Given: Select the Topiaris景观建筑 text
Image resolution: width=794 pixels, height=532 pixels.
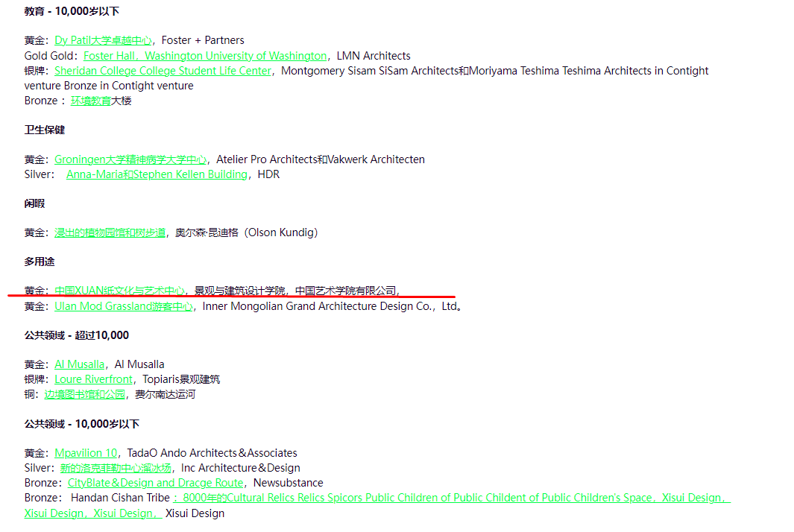Looking at the screenshot, I should [x=181, y=379].
